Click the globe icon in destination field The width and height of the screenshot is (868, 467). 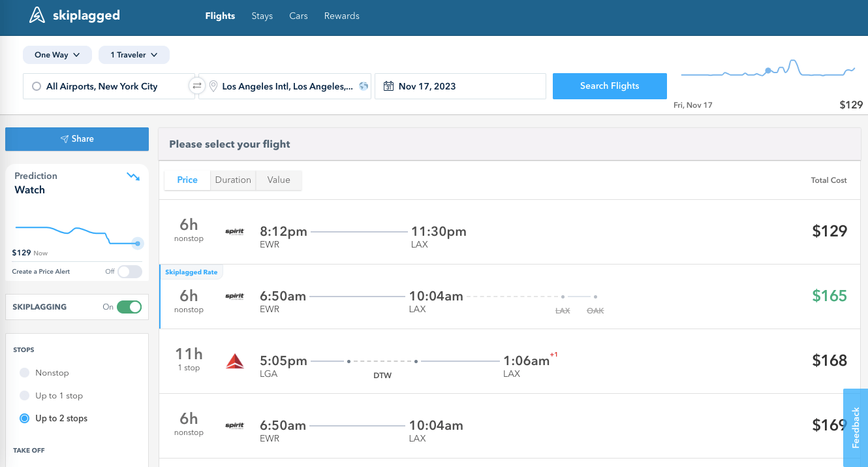[x=364, y=86]
